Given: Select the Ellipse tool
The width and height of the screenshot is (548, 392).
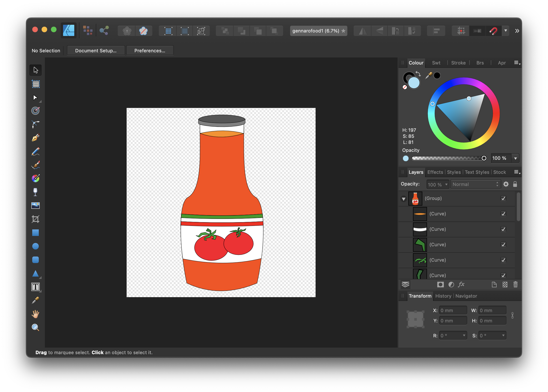Looking at the screenshot, I should coord(36,246).
